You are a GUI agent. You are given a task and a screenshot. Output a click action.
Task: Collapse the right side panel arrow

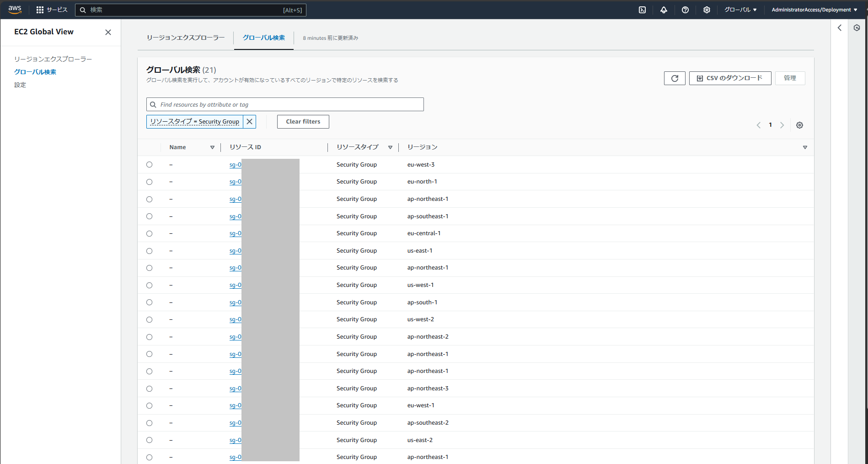pyautogui.click(x=840, y=28)
